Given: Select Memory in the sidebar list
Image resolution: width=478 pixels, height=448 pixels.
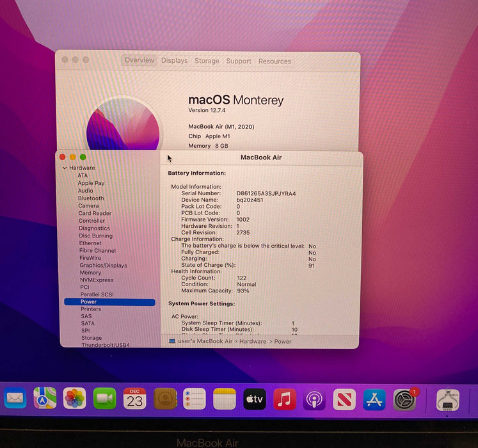Looking at the screenshot, I should [90, 273].
